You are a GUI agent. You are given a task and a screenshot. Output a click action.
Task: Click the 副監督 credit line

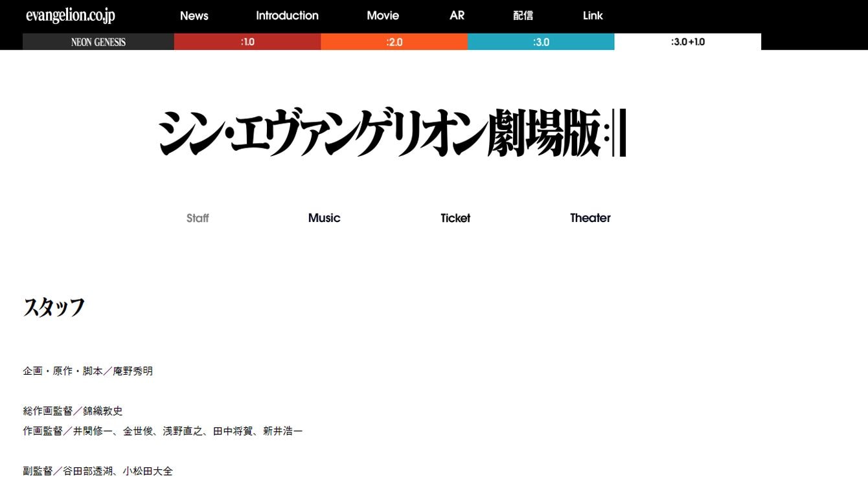click(98, 471)
